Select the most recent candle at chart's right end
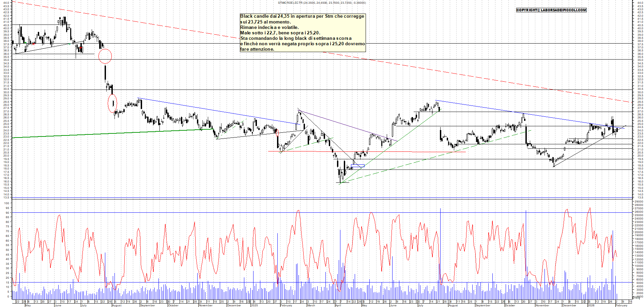The image size is (644, 307). (617, 130)
